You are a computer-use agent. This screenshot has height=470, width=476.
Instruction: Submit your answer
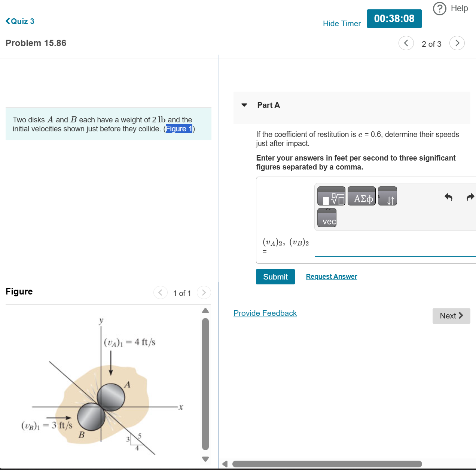(x=275, y=277)
